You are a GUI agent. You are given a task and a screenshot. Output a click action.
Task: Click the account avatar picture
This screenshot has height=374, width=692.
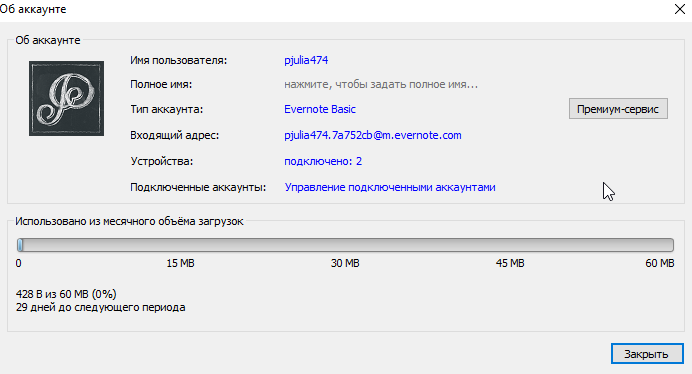(67, 98)
